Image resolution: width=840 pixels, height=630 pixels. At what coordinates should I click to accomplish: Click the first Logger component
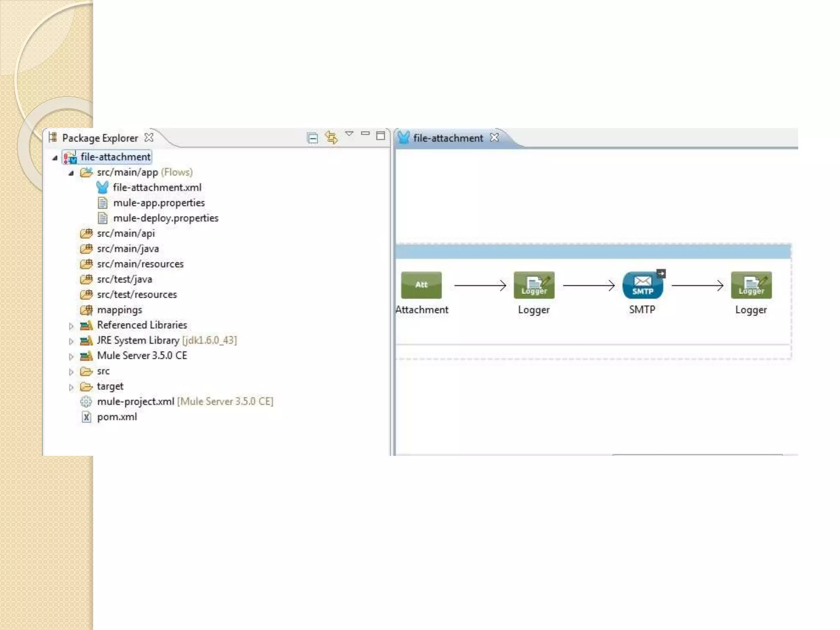click(x=534, y=285)
